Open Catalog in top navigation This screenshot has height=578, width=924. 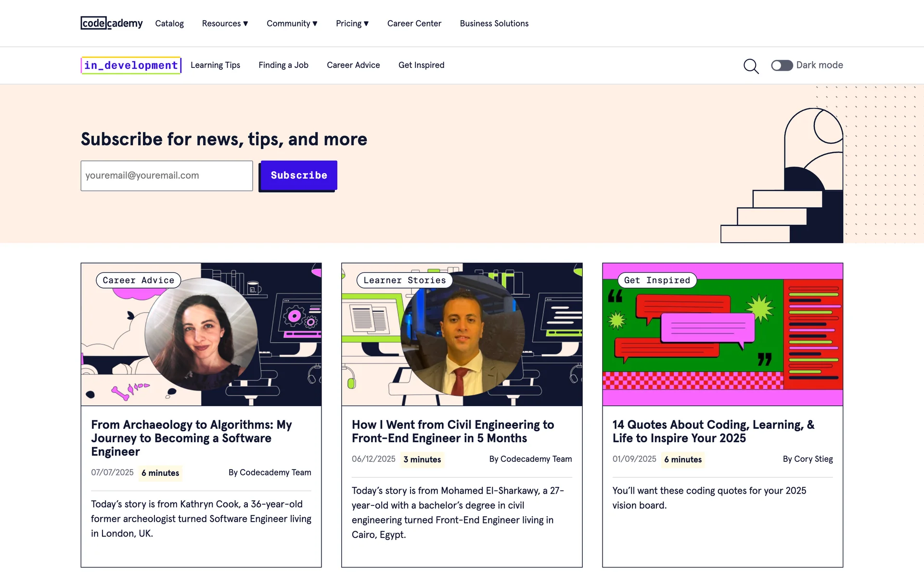[x=169, y=23]
